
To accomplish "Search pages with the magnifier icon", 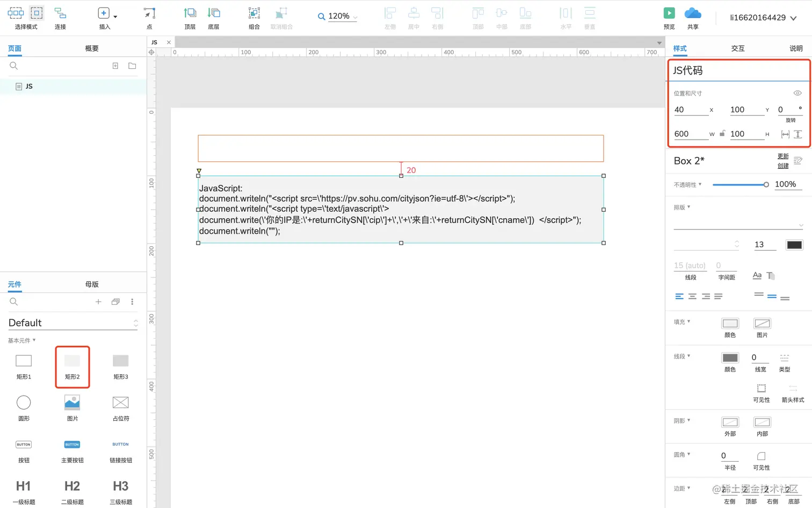I will (x=14, y=66).
